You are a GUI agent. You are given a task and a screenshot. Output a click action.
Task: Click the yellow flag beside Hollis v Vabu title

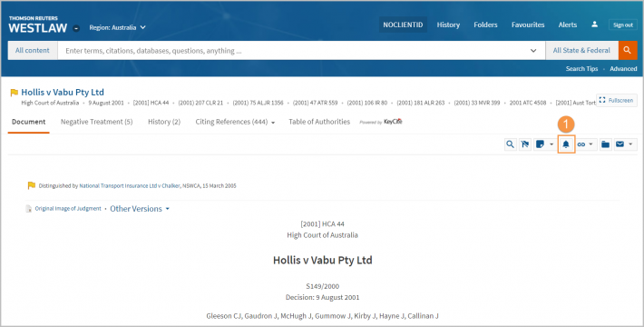15,93
